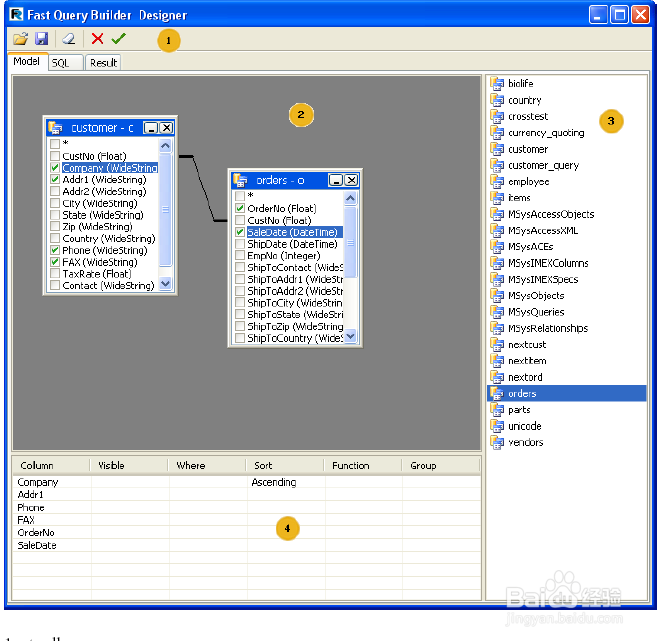Select the MSysACEs table icon

pos(497,247)
